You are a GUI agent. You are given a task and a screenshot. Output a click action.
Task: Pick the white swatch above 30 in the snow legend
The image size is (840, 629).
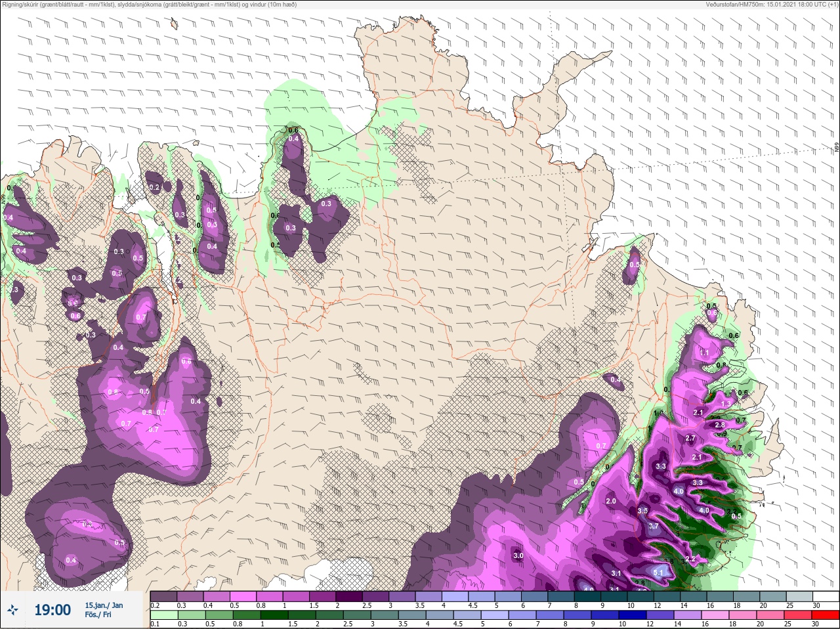click(x=825, y=596)
